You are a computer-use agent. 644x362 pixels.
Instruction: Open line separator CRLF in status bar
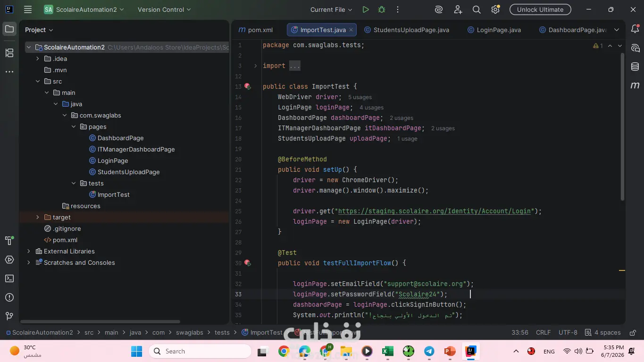[x=543, y=332]
